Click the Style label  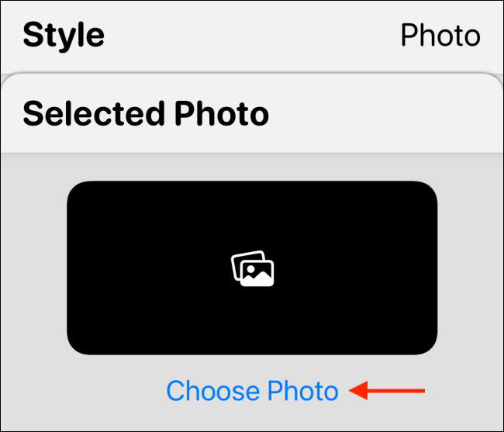[x=64, y=36]
